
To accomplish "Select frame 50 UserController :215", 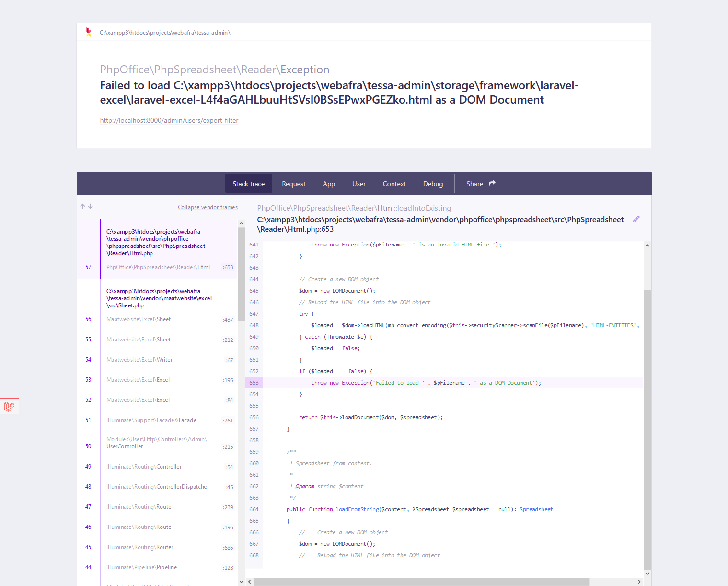I will click(x=157, y=443).
